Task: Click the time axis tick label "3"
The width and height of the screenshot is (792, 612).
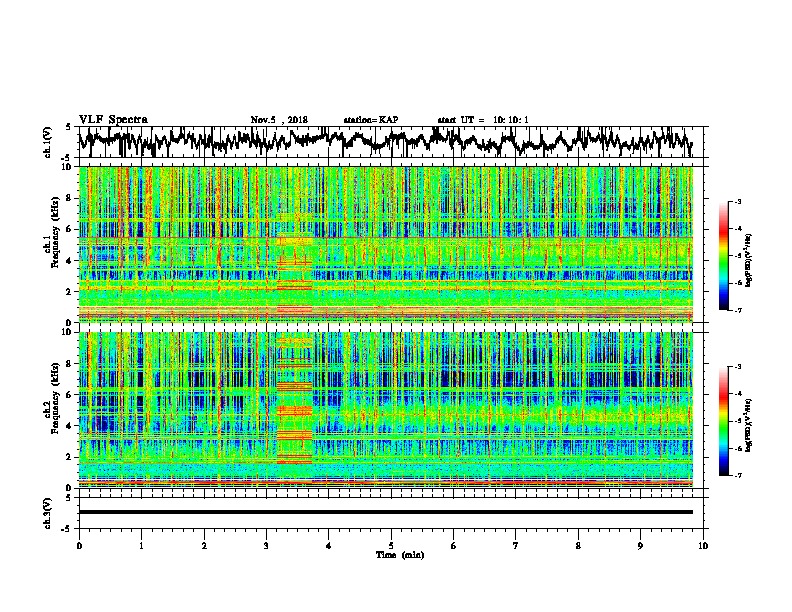Action: pyautogui.click(x=266, y=546)
